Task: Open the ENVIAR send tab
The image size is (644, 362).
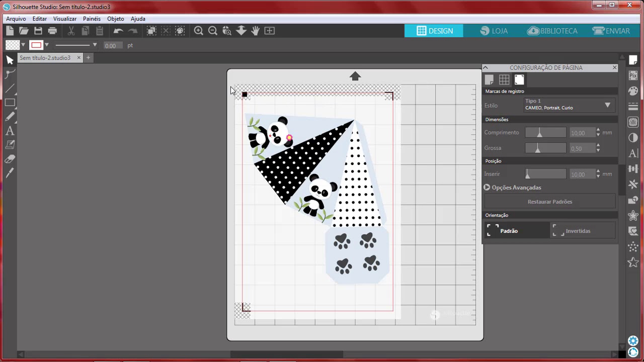Action: 611,31
